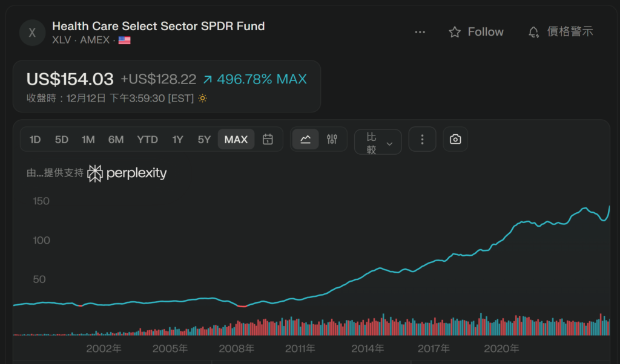Open chart indicator settings icon
Viewport: 620px width, 364px height.
coord(332,140)
